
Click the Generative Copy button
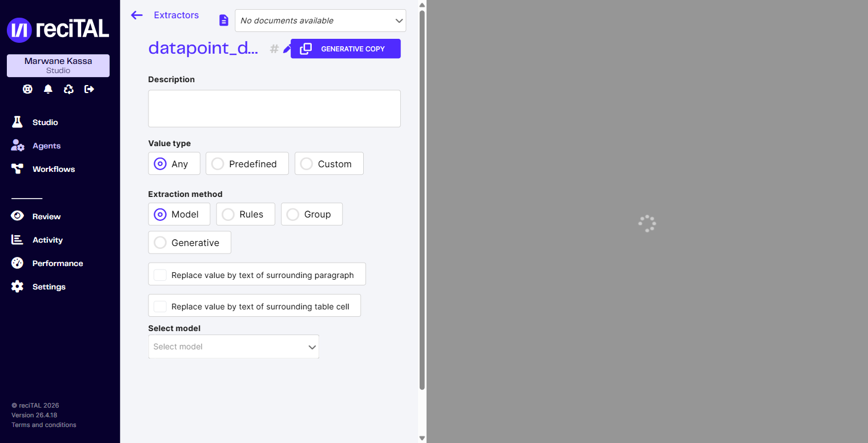[x=345, y=49]
